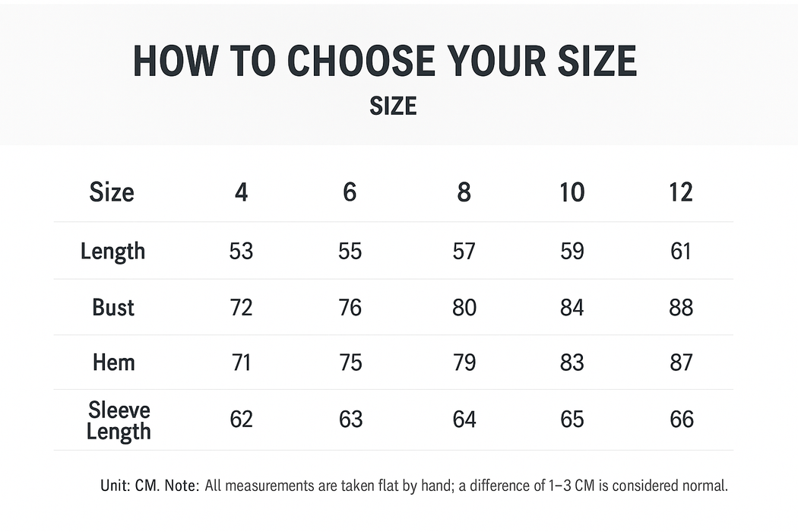Click the Length value 53 for size 4

(x=241, y=251)
